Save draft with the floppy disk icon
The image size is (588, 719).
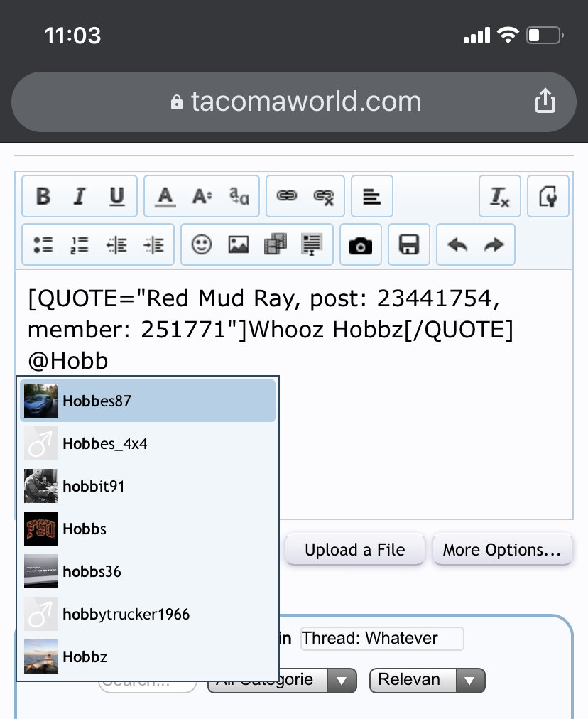409,245
